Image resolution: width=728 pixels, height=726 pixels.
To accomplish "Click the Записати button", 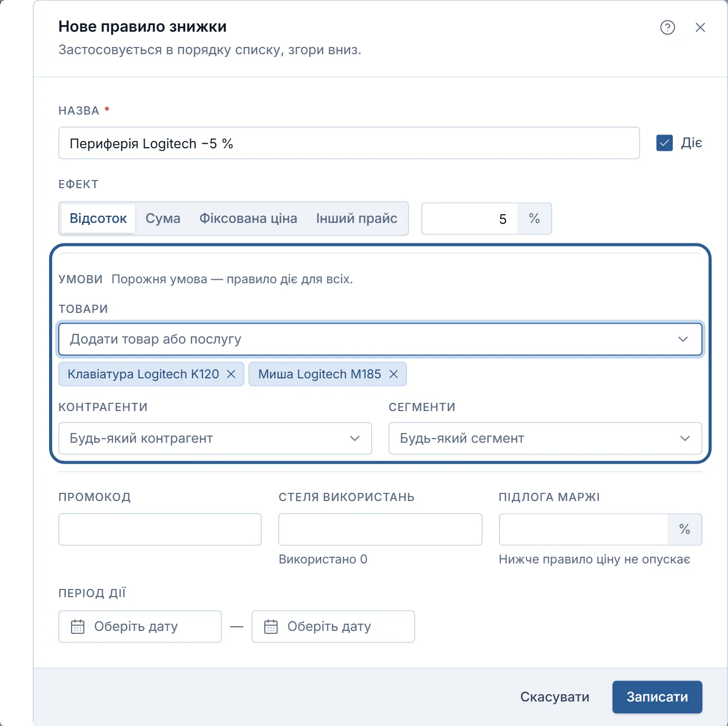I will pos(657,697).
